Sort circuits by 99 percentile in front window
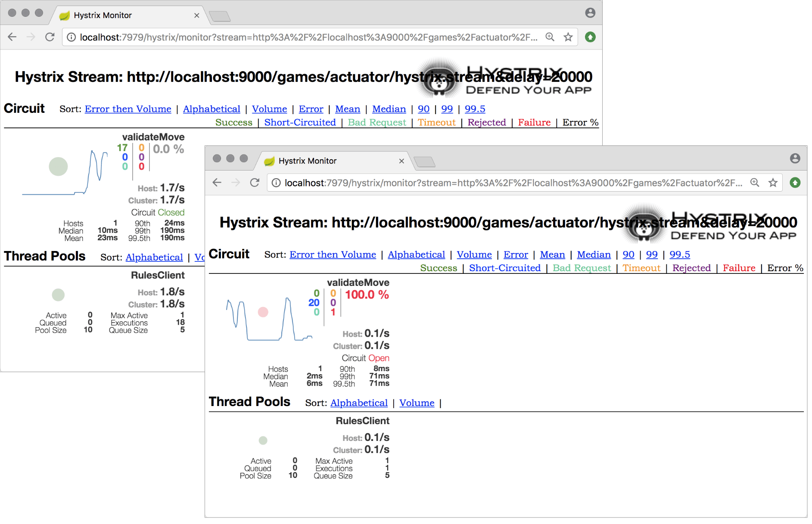 [x=652, y=254]
